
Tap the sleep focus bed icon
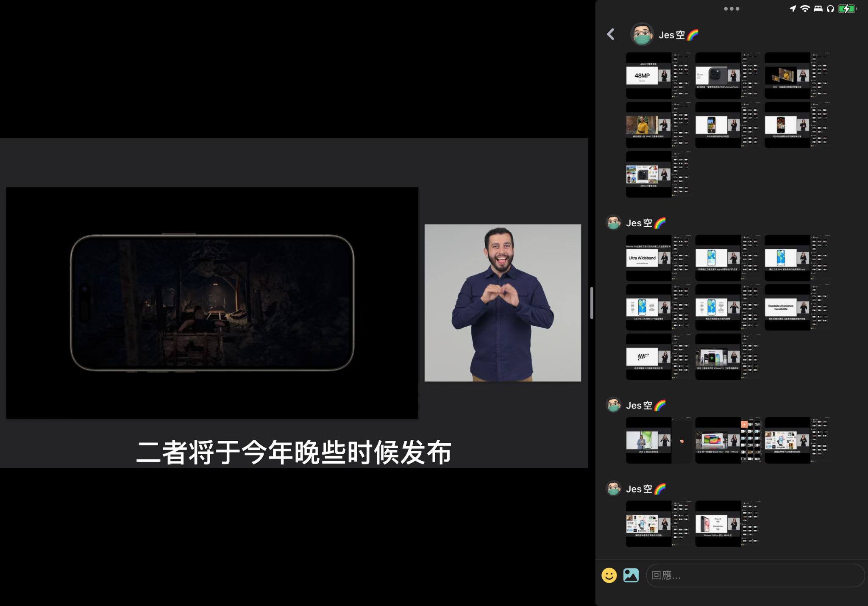point(818,8)
